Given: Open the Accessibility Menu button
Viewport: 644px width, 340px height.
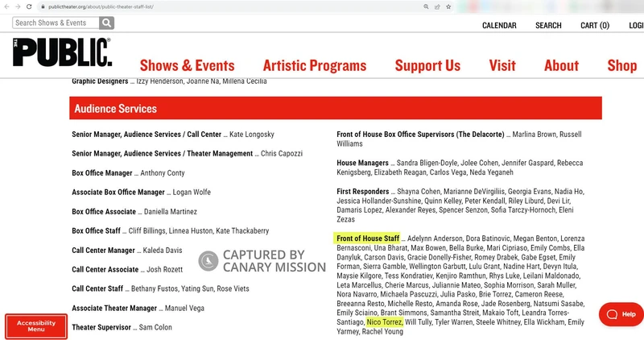Looking at the screenshot, I should (36, 325).
